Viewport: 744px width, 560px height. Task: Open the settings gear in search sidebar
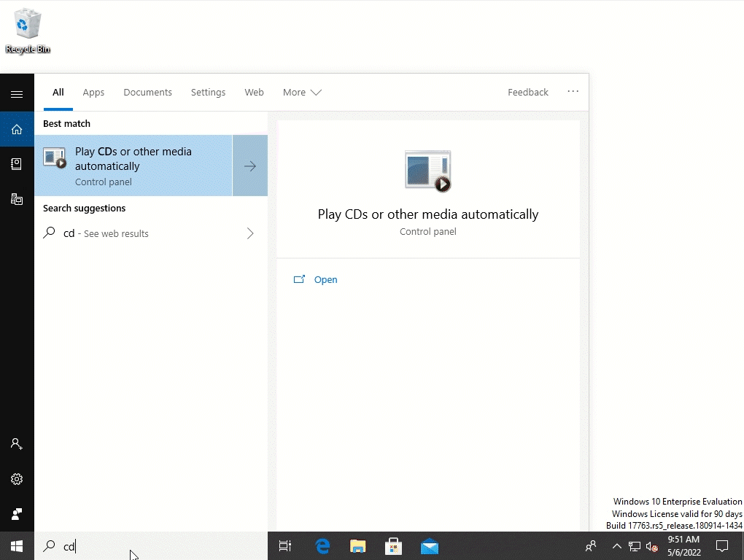point(17,479)
